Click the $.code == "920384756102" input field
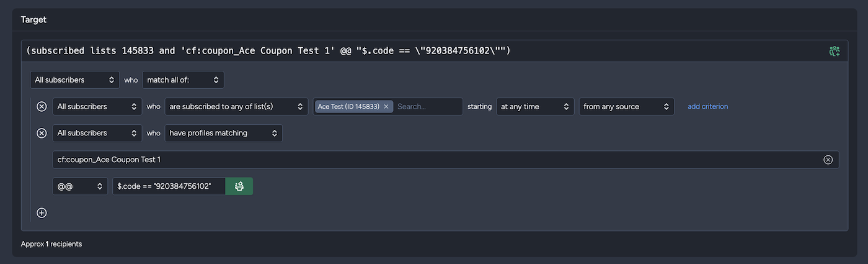 169,186
